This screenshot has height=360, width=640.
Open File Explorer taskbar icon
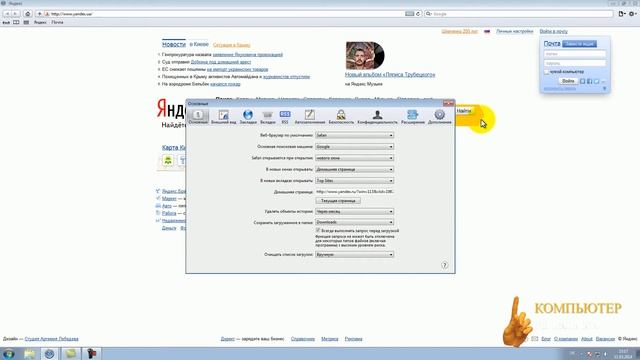pos(29,353)
